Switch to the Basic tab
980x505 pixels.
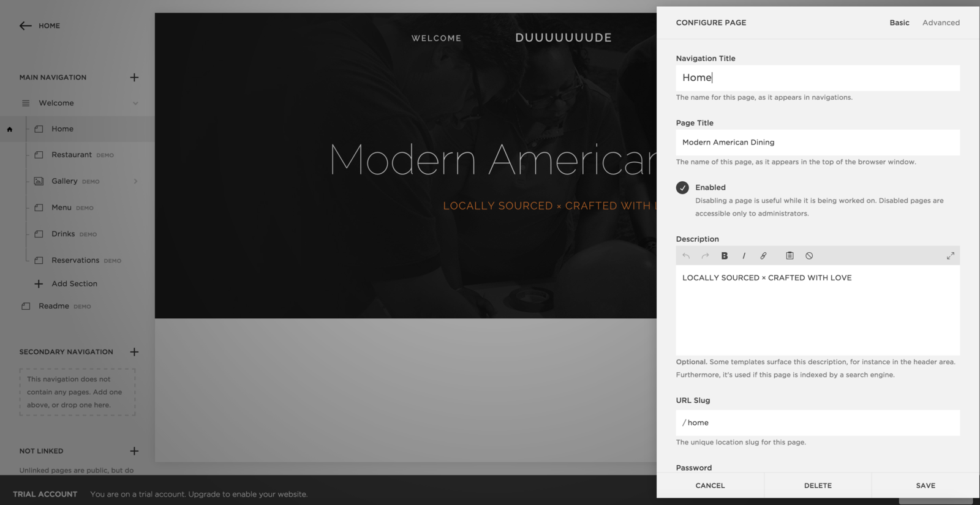(899, 23)
